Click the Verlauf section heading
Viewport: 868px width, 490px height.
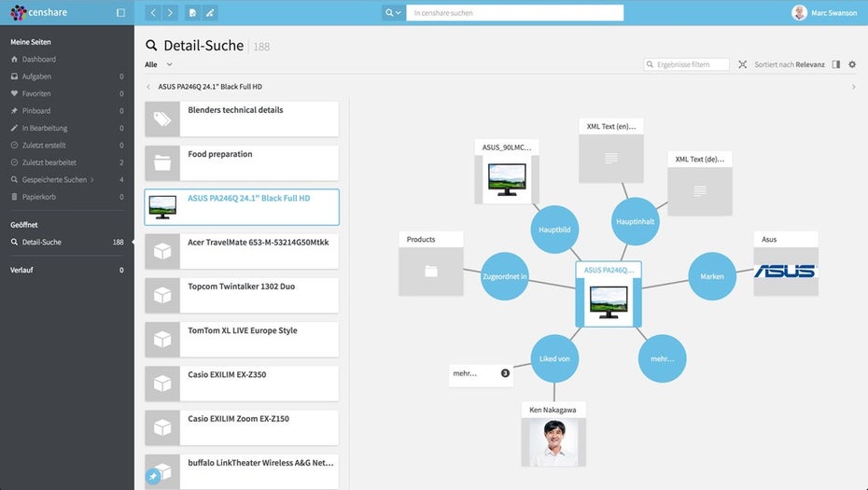pos(22,270)
